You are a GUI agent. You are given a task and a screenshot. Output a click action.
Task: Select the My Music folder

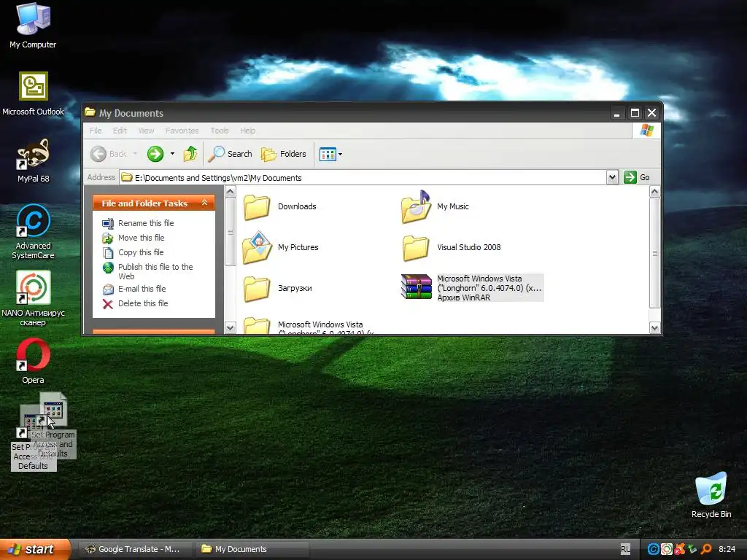pos(436,206)
